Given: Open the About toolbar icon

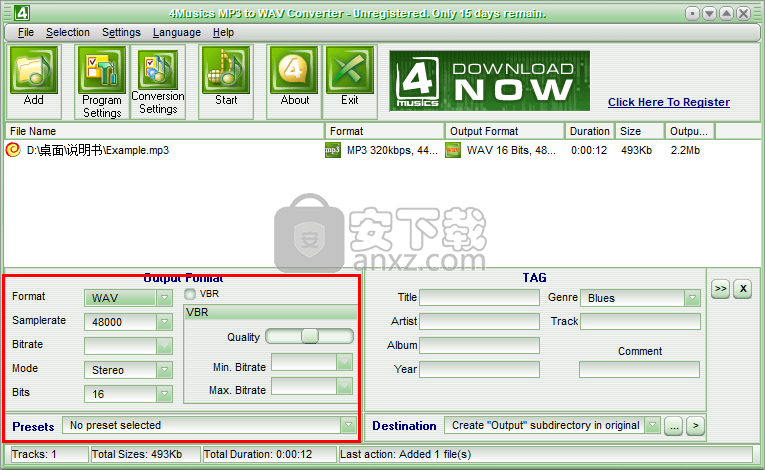Looking at the screenshot, I should 294,70.
